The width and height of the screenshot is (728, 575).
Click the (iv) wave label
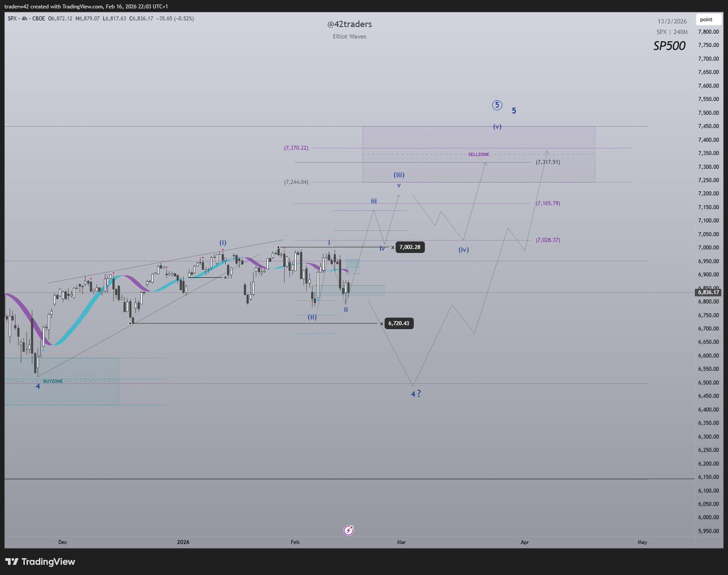[x=463, y=250]
